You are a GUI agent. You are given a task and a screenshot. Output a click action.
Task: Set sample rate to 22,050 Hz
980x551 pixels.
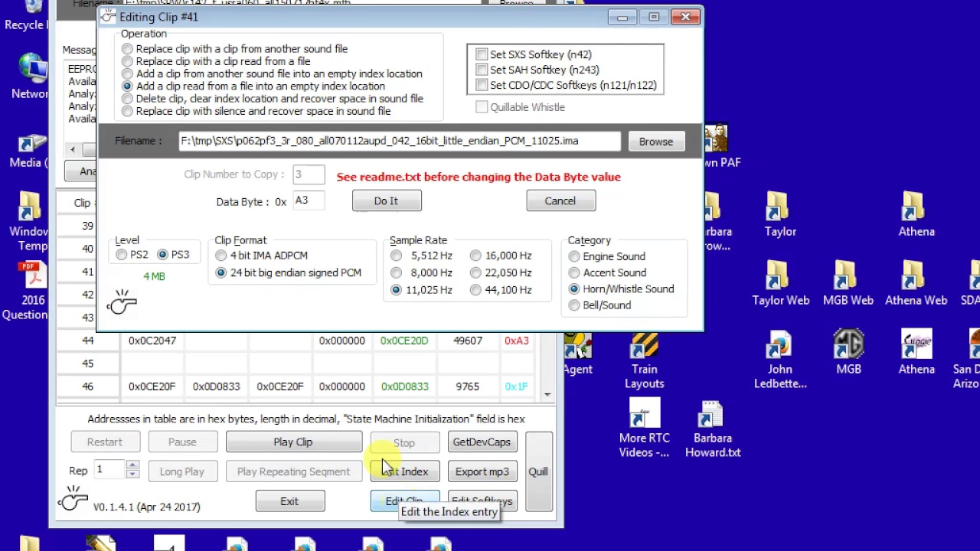[475, 272]
